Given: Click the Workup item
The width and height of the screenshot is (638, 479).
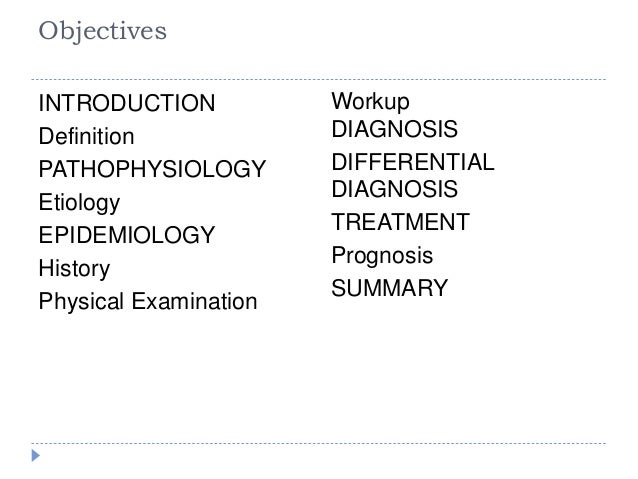Looking at the screenshot, I should click(370, 101).
